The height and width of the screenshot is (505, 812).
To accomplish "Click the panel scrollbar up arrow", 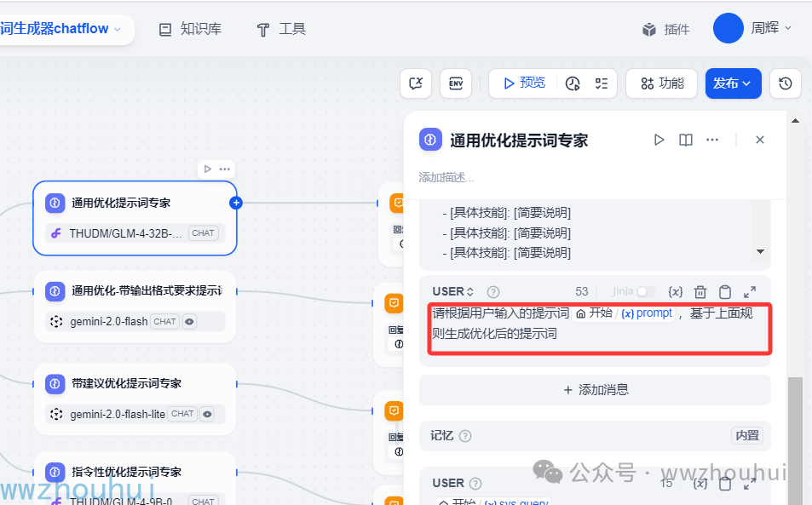I will point(795,121).
